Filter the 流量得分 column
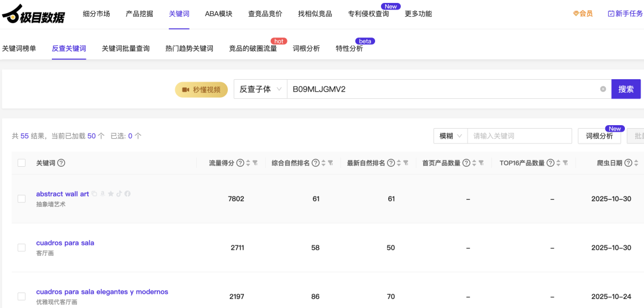This screenshot has height=308, width=644. pos(255,163)
